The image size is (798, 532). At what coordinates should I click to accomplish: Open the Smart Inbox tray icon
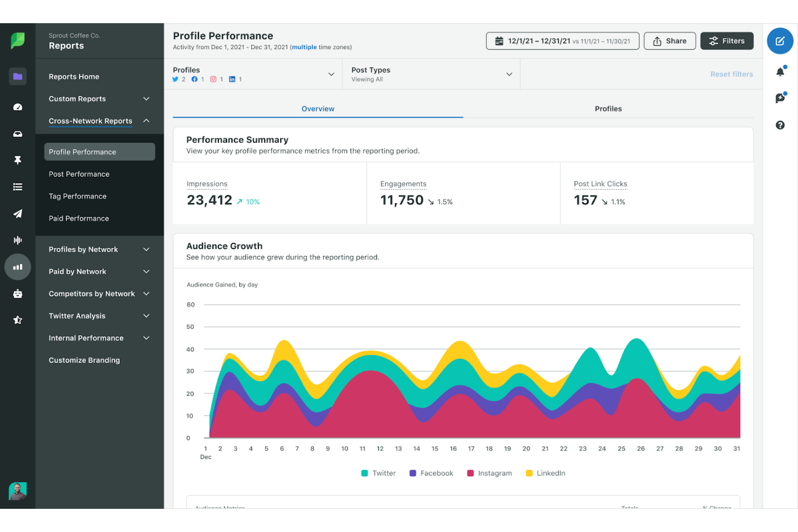click(18, 134)
